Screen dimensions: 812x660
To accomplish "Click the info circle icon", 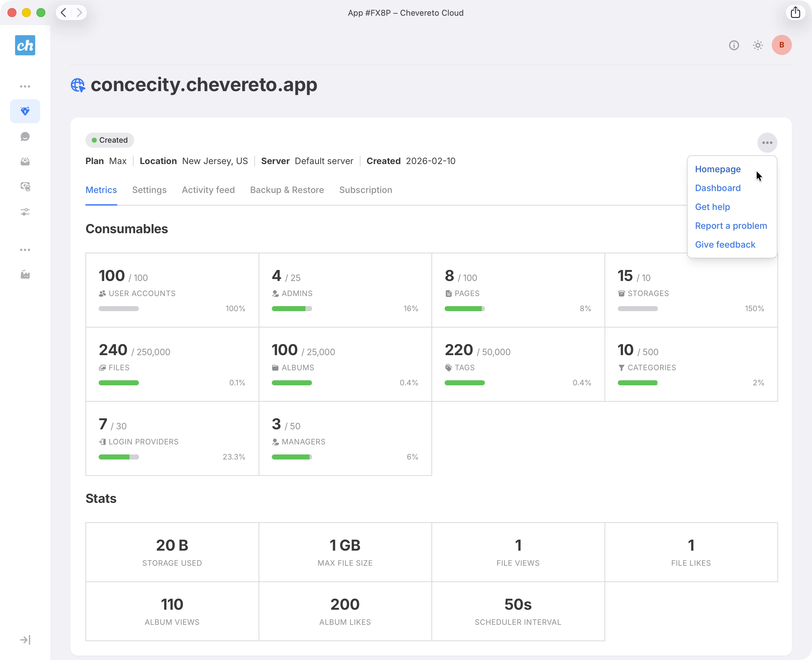I will point(734,45).
